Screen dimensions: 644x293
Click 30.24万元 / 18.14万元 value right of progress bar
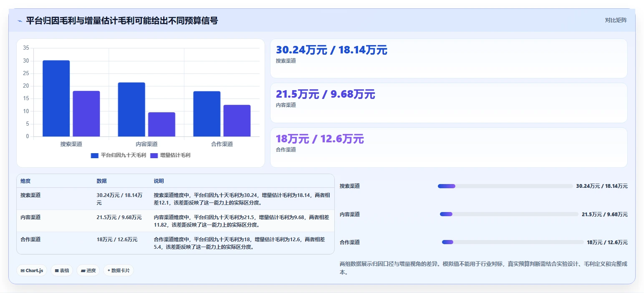602,186
